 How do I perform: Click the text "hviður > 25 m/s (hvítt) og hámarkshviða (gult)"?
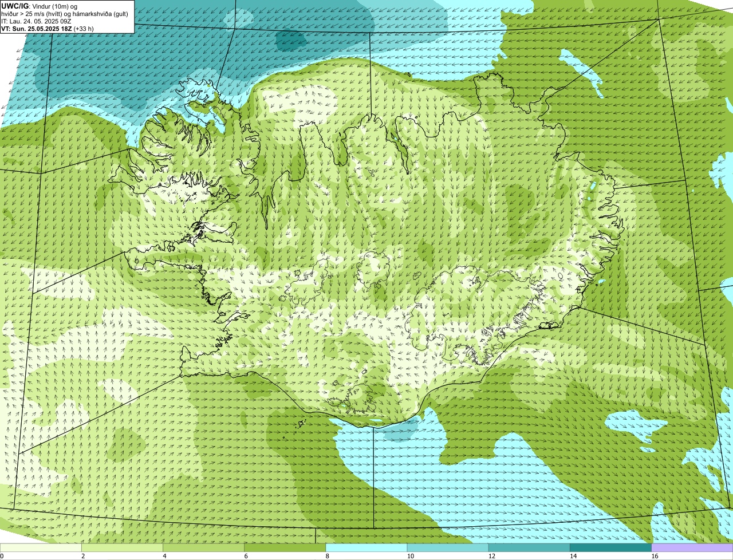(65, 13)
